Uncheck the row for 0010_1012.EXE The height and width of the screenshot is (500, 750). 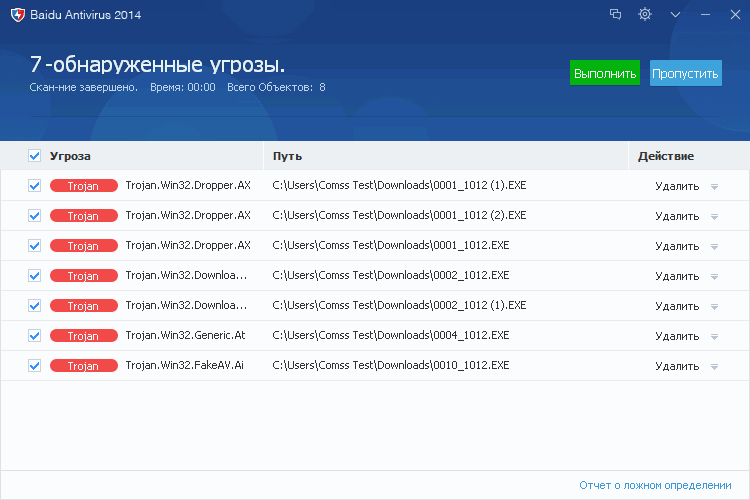(34, 366)
